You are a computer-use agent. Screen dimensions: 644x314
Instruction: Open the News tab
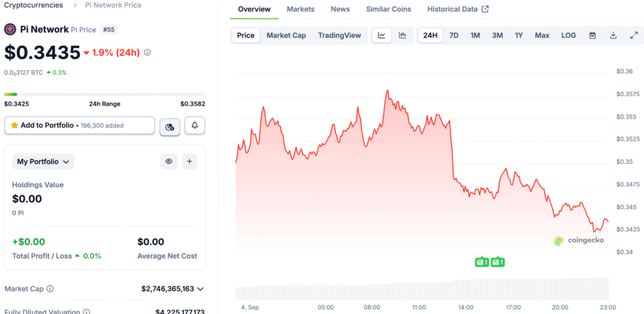pos(340,9)
